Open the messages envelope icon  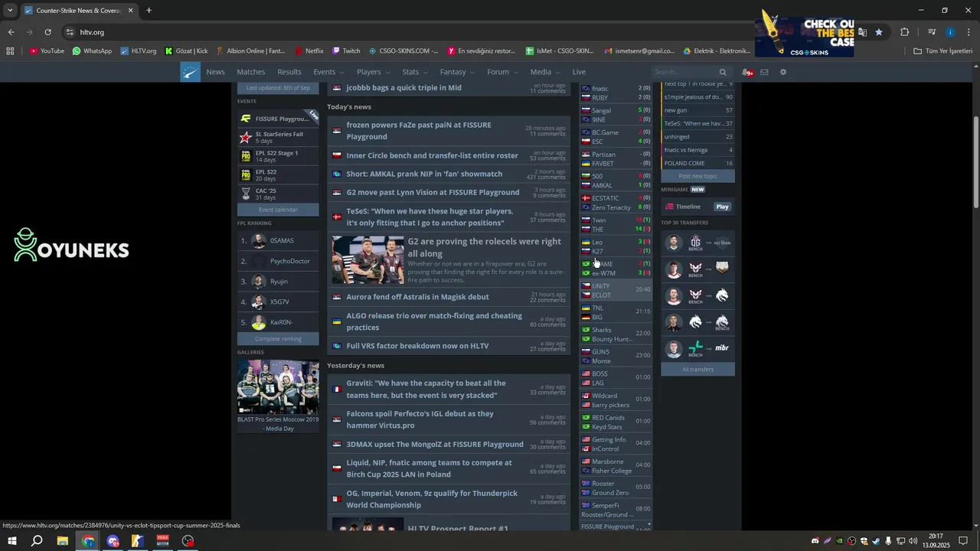(764, 72)
